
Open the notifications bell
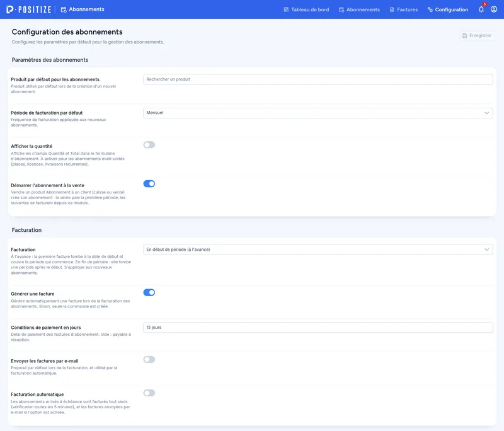tap(481, 9)
